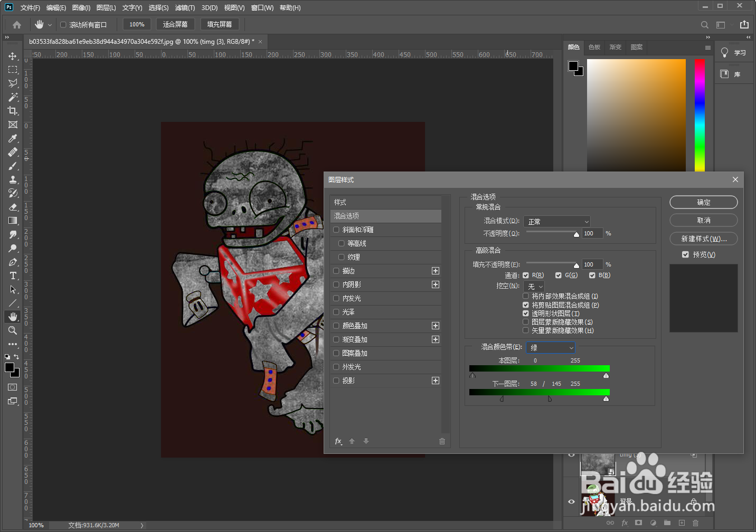Select the Smudge tool

click(13, 234)
